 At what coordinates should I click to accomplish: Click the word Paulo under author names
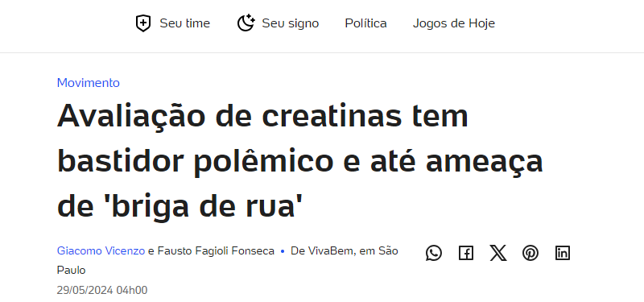[x=71, y=271]
